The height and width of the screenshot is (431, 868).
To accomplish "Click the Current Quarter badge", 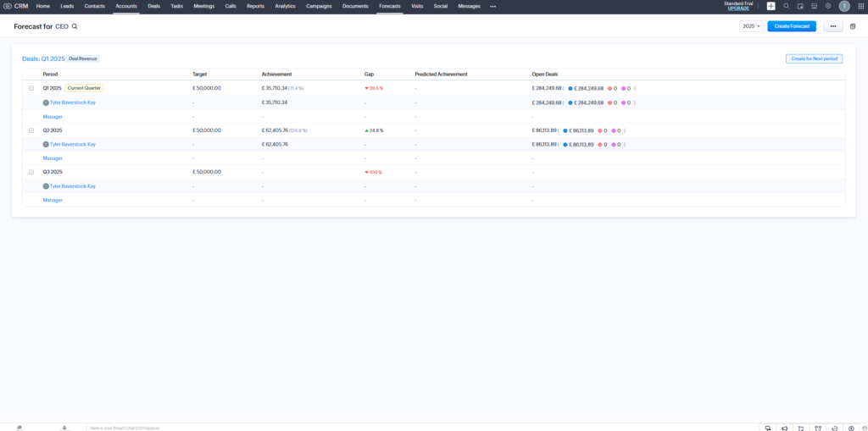I will coord(84,88).
